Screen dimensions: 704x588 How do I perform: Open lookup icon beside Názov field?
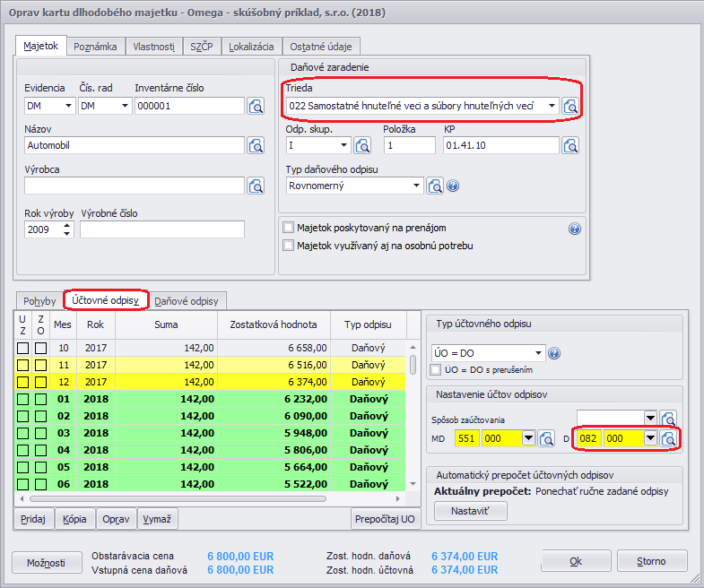(256, 145)
